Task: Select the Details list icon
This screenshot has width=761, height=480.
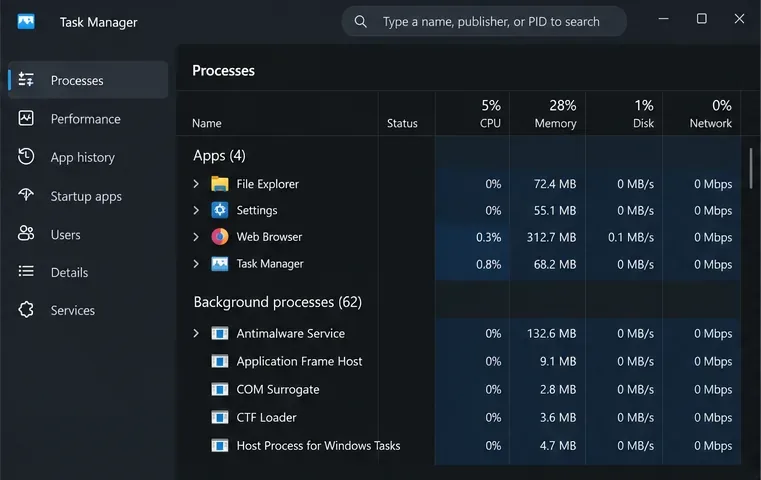Action: pyautogui.click(x=26, y=271)
